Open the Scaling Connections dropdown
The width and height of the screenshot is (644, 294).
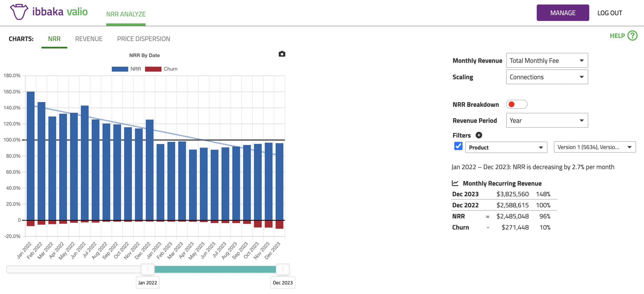tap(547, 77)
